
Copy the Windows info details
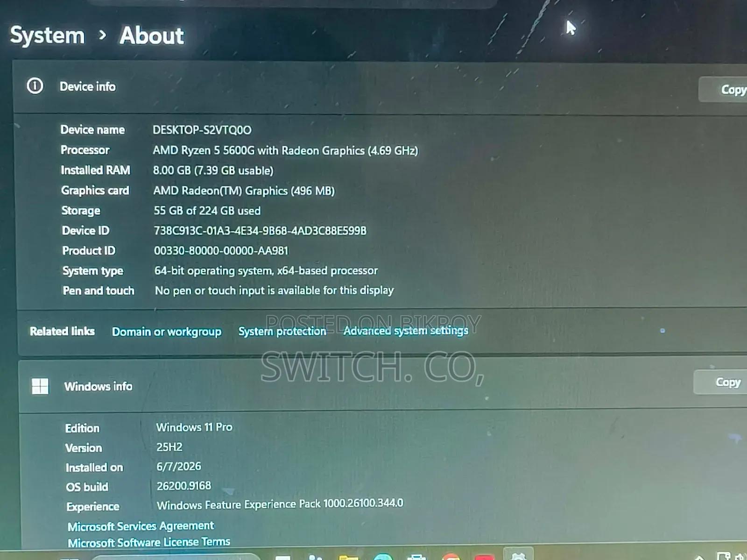click(x=721, y=382)
